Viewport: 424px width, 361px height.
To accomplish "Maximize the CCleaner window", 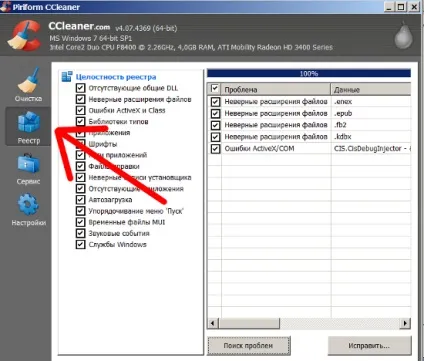I will pyautogui.click(x=401, y=7).
